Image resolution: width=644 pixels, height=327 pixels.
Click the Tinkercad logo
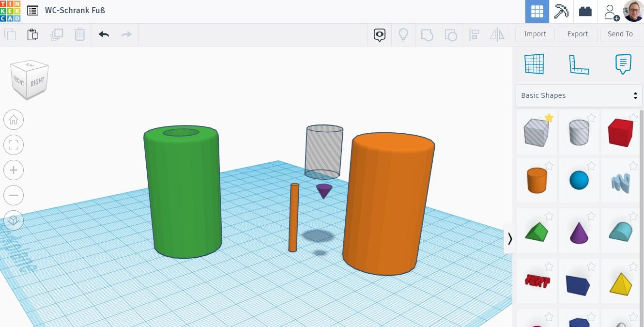click(x=10, y=11)
